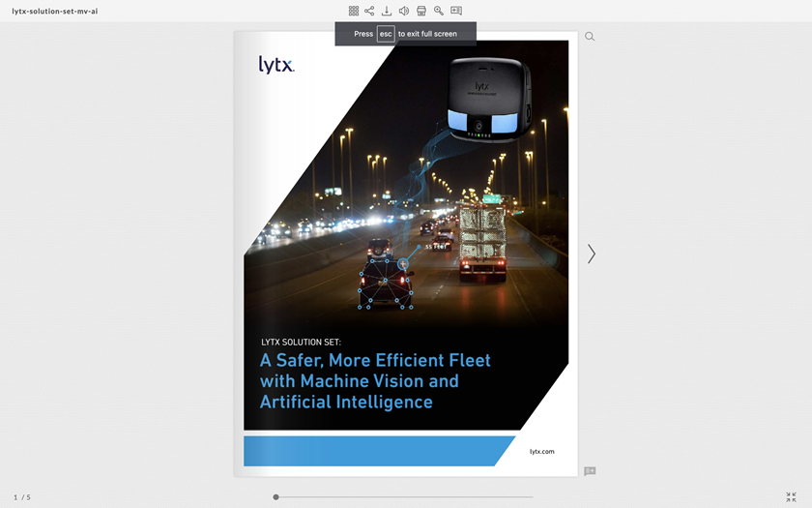Open the add-note icon in top toolbar

456,11
